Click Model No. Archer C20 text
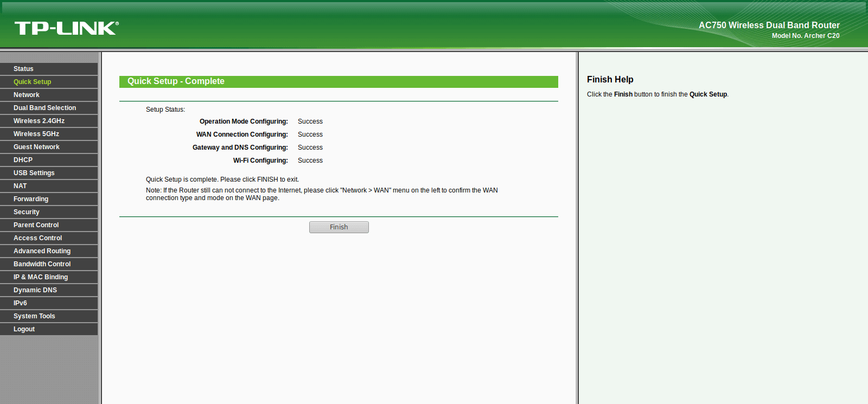This screenshot has height=404, width=868. 806,36
